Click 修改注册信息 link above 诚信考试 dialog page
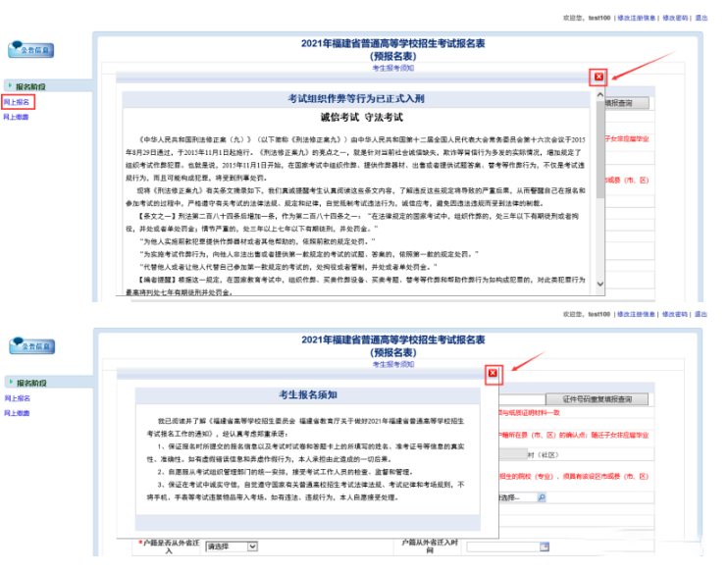The height and width of the screenshot is (573, 728). click(x=637, y=18)
